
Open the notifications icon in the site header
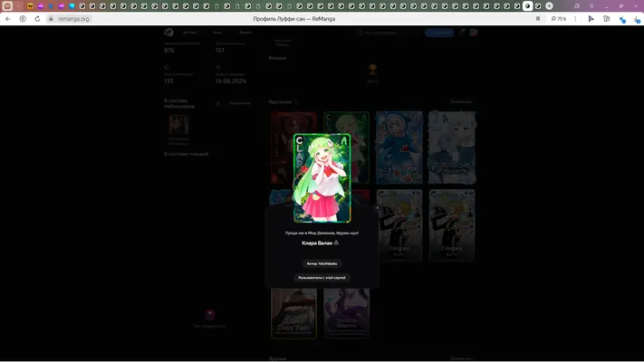pyautogui.click(x=462, y=33)
